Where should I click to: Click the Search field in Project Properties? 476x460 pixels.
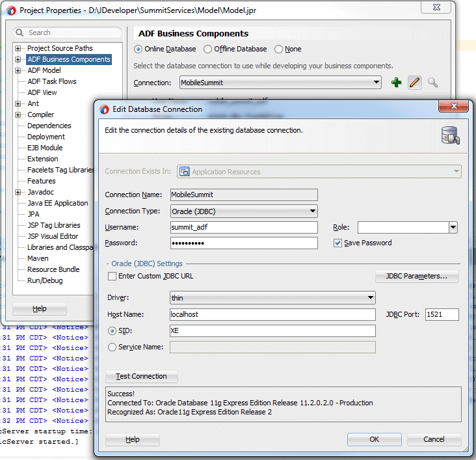tap(68, 33)
